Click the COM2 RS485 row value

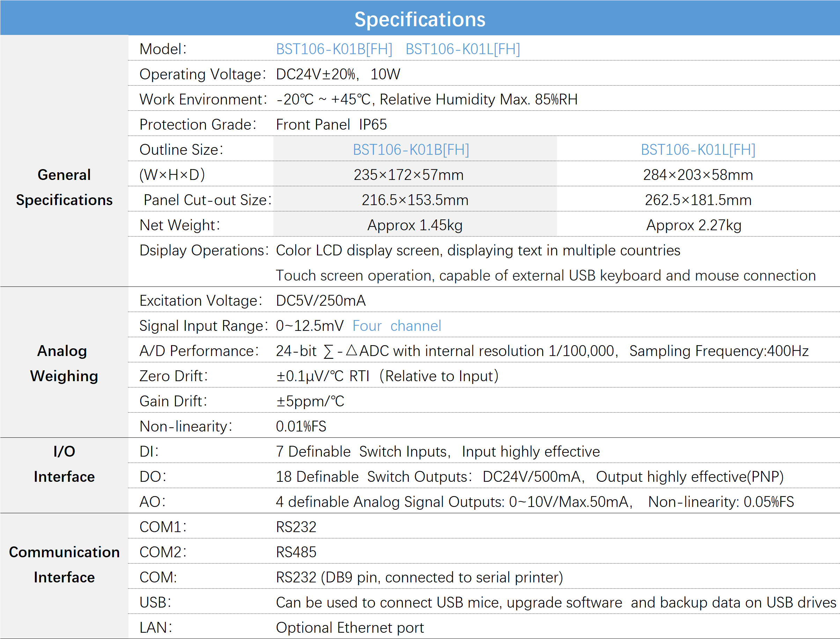(x=296, y=552)
